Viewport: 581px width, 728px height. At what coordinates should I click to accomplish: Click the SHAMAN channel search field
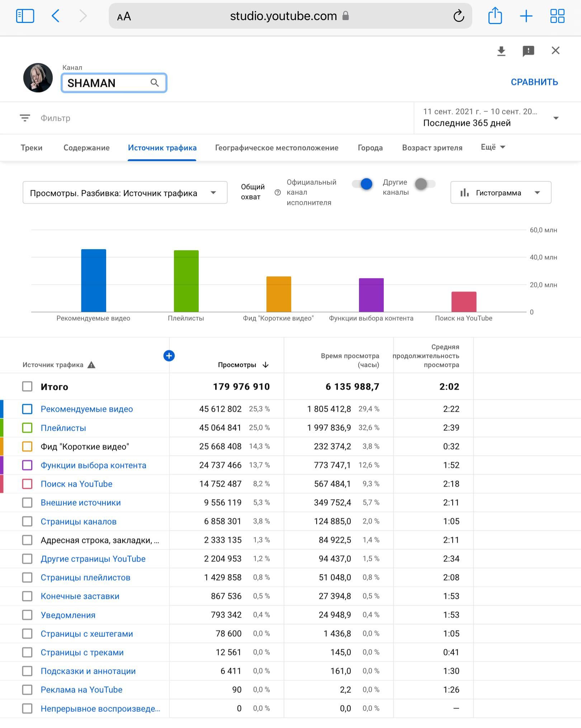tap(114, 83)
